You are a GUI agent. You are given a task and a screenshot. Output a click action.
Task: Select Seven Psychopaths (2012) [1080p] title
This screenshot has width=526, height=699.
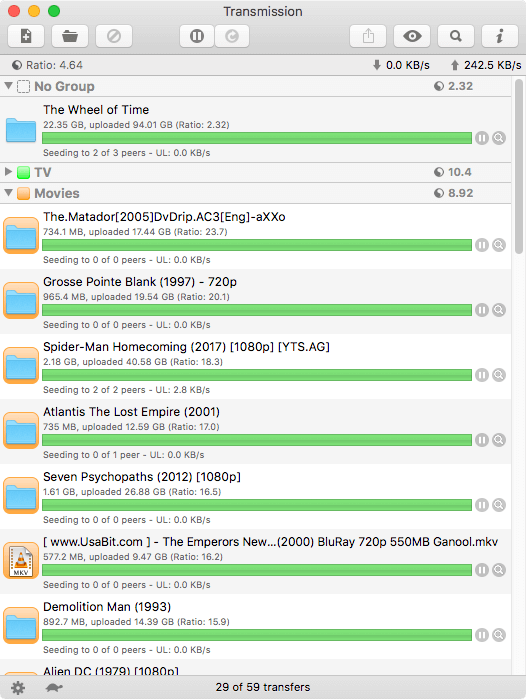click(142, 477)
